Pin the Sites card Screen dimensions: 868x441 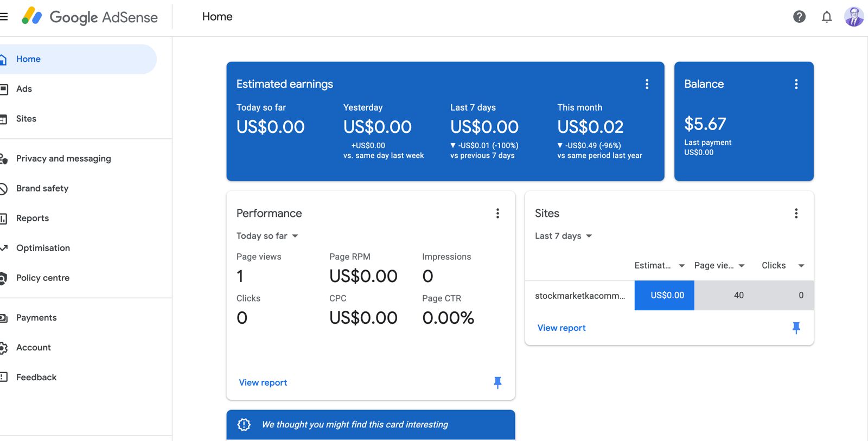tap(796, 328)
